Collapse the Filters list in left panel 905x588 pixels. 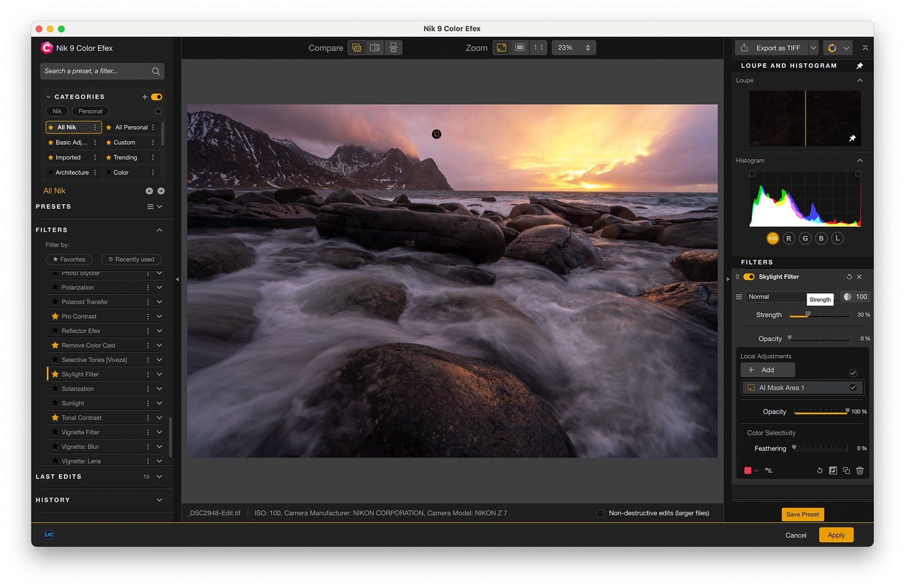tap(160, 230)
